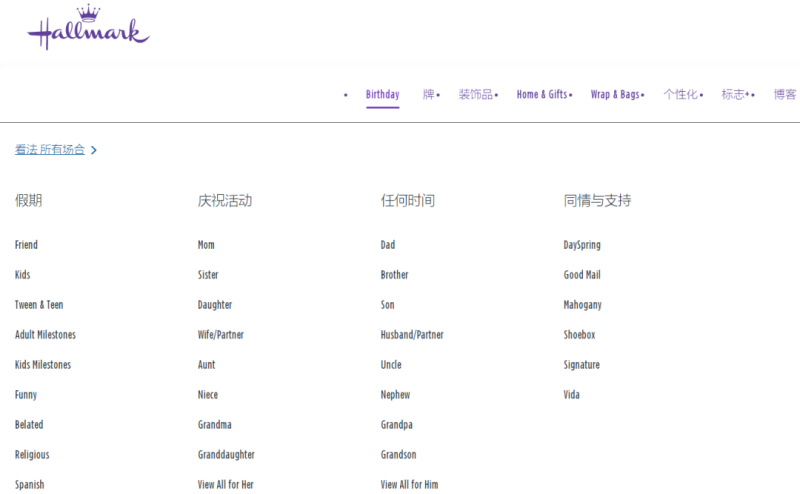Open the Wrap & Bags menu
Screen dimensions: 800x494
[614, 95]
